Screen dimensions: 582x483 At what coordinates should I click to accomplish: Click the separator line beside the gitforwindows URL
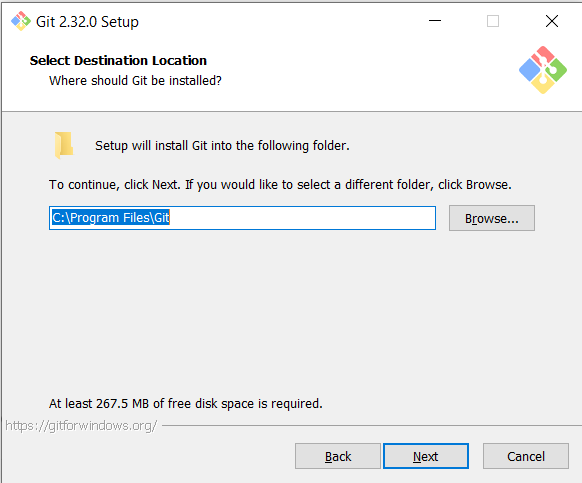372,425
